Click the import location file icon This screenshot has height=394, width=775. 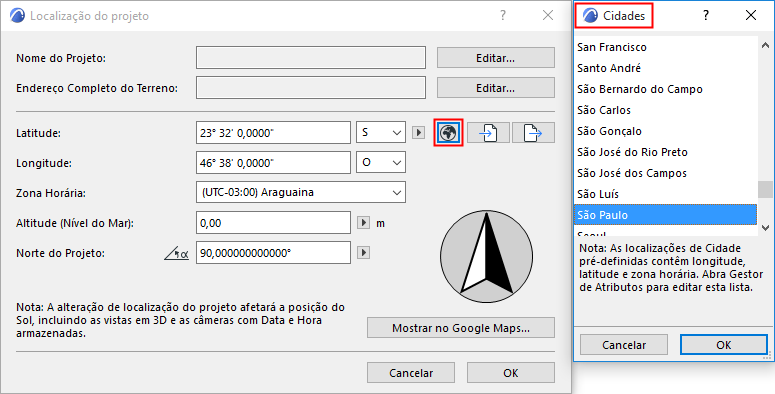coord(488,132)
